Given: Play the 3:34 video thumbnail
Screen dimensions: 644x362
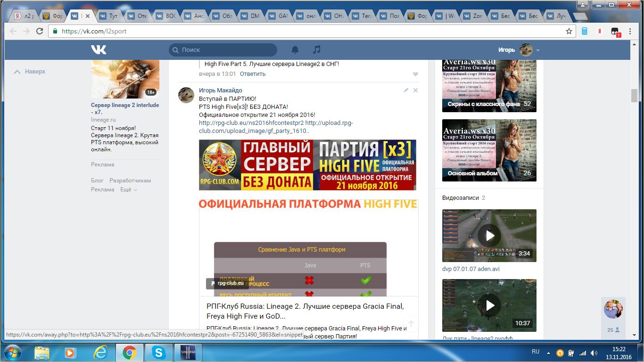Looking at the screenshot, I should [x=489, y=236].
